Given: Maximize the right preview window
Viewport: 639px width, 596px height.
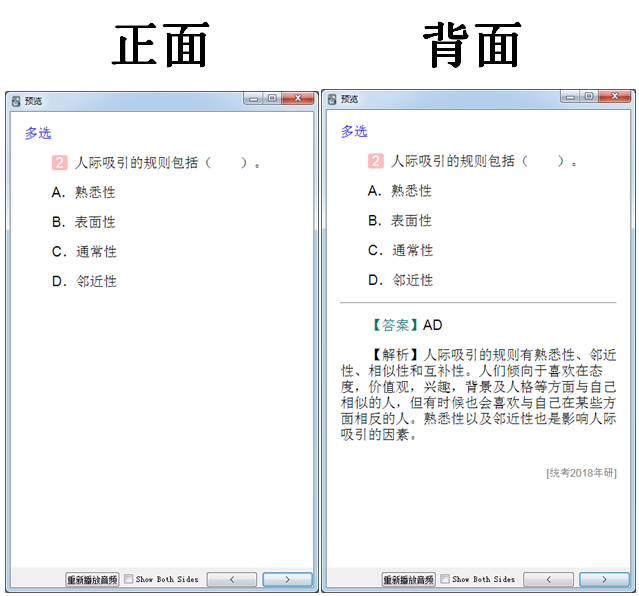Looking at the screenshot, I should pyautogui.click(x=589, y=97).
